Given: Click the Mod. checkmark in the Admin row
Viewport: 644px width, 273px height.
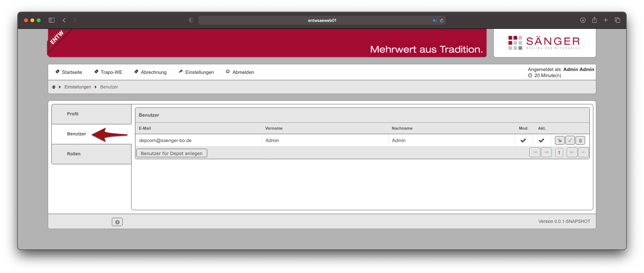Looking at the screenshot, I should (x=523, y=140).
